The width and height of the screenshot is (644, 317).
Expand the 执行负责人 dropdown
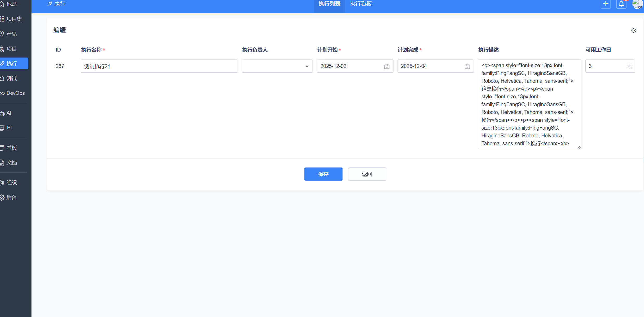pos(277,66)
